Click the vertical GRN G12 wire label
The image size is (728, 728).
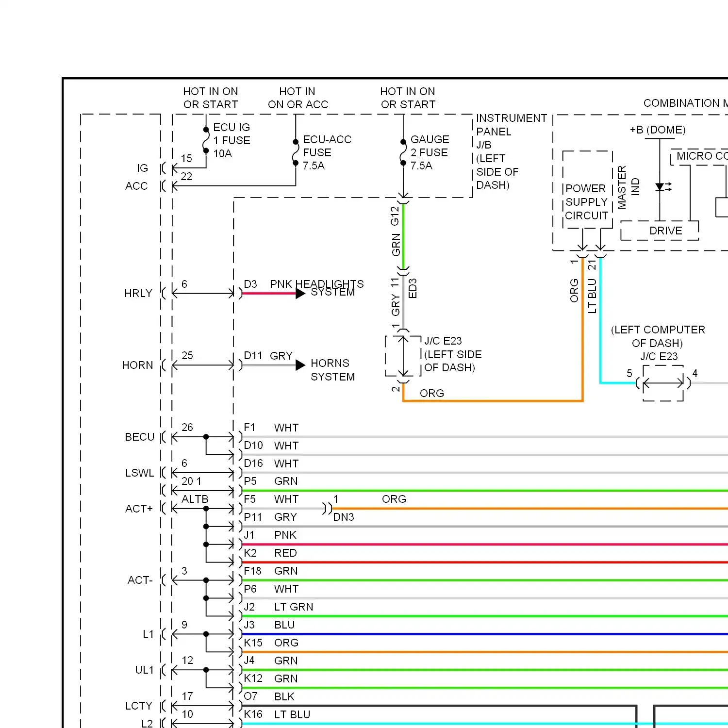click(x=396, y=232)
